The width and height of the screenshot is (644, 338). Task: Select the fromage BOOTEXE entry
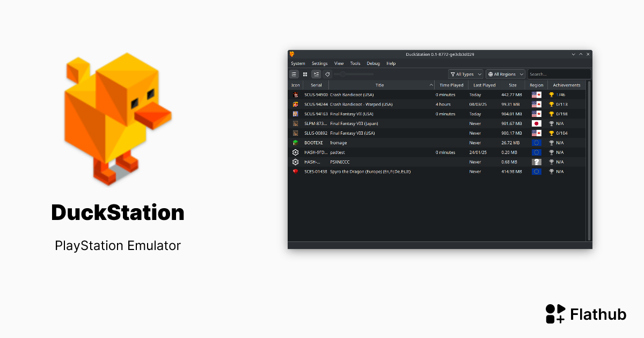pos(338,143)
